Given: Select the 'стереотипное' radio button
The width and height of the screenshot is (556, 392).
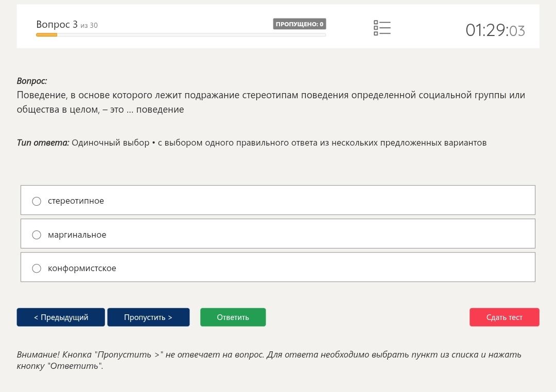Looking at the screenshot, I should (37, 201).
